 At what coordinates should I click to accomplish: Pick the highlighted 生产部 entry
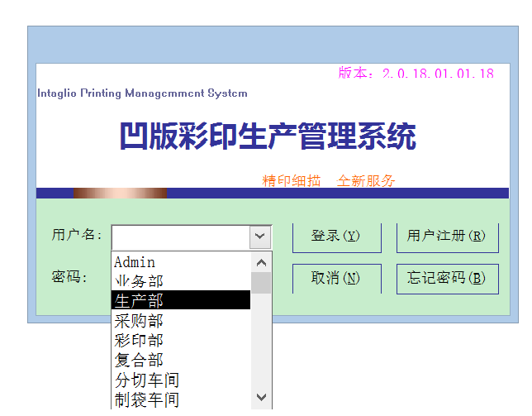[181, 300]
